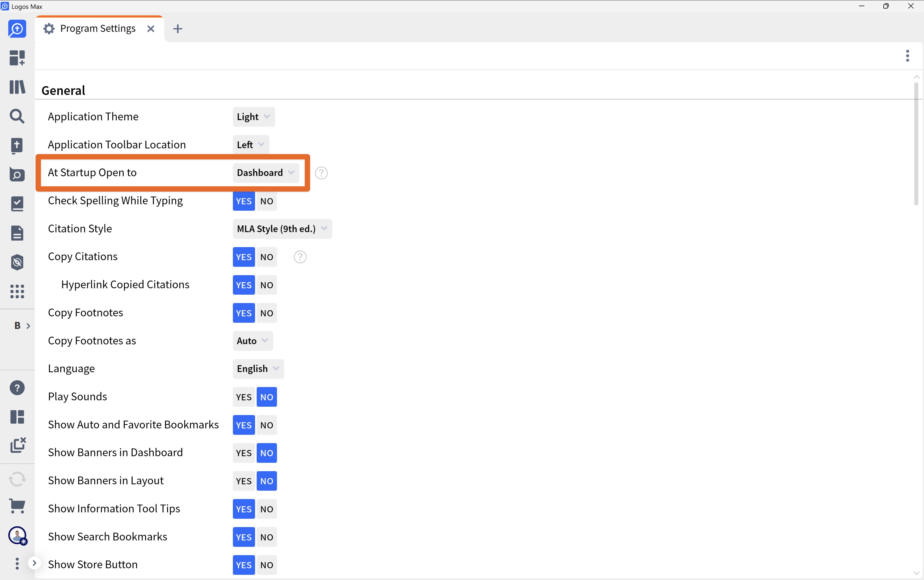Open the Application Toolbar Location Left dropdown
924x580 pixels.
(x=251, y=145)
